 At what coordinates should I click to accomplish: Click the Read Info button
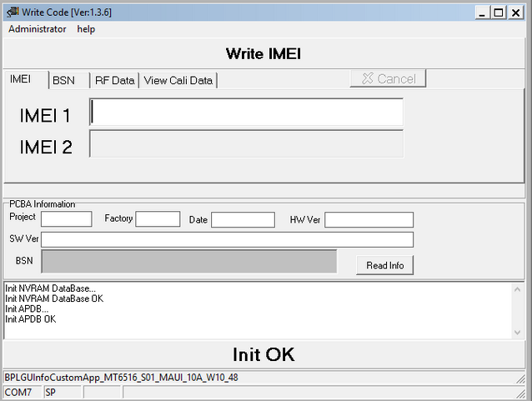click(x=384, y=265)
